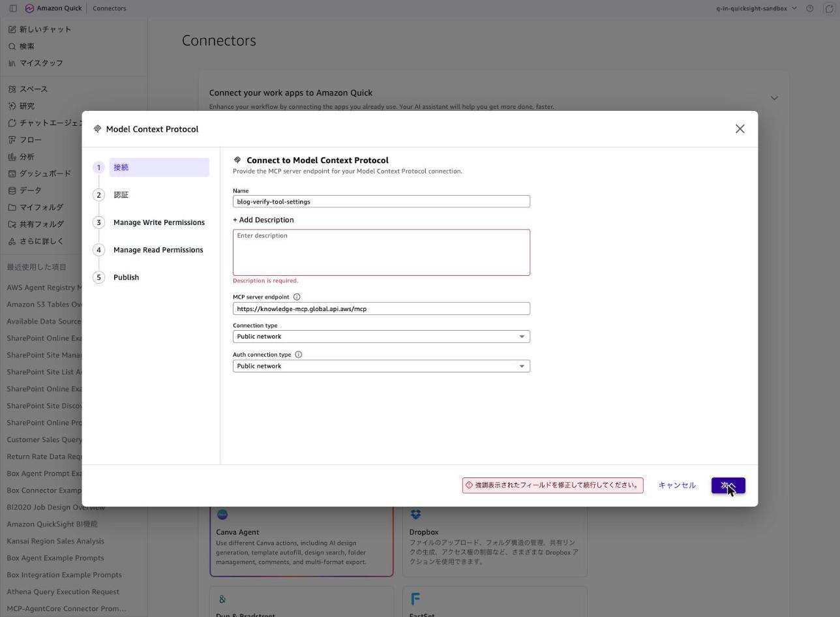Open the q-in-quicksight-sandbox account dropdown

757,8
